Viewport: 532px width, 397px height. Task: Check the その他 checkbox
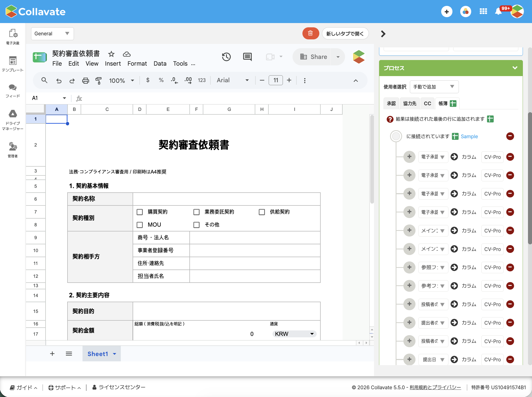(x=196, y=225)
